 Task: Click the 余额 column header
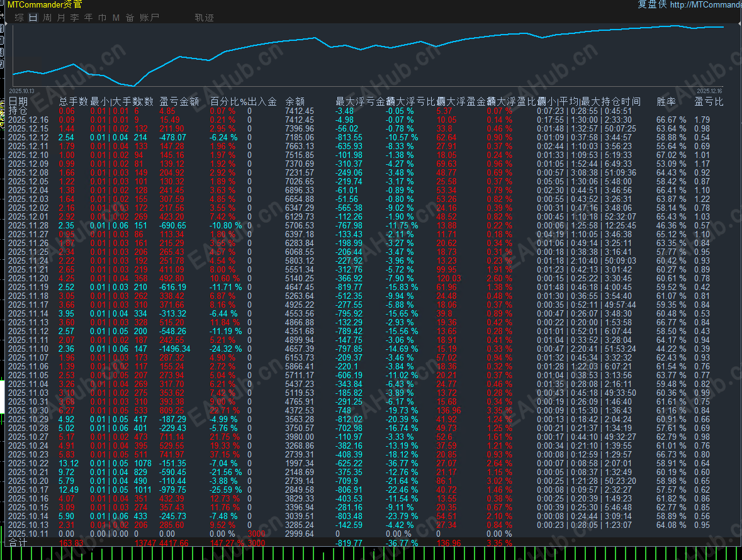tap(295, 101)
